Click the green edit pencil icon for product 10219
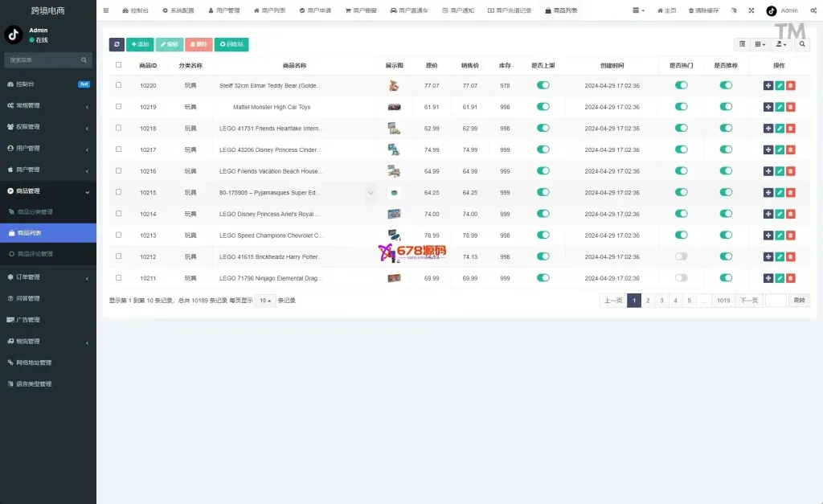Viewport: 823px width, 504px height. 780,107
